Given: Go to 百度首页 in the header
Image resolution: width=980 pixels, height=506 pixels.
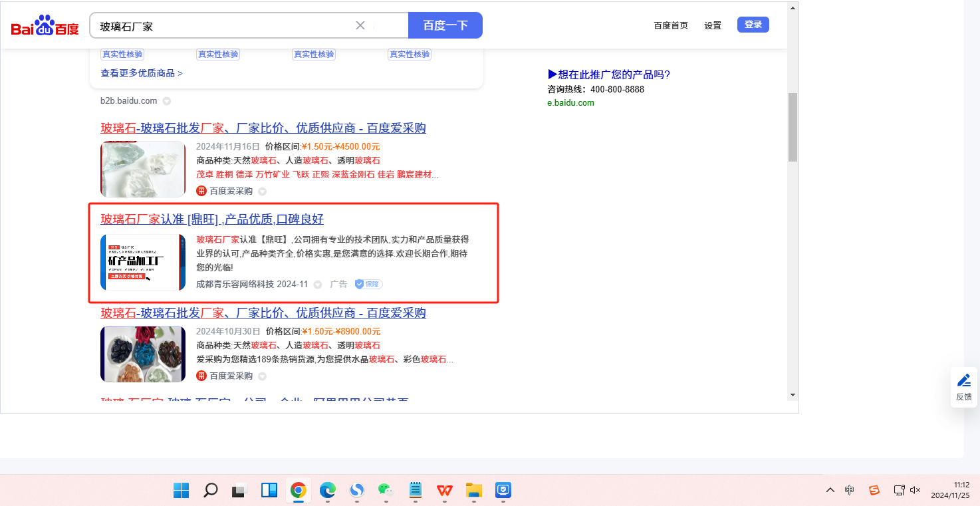Looking at the screenshot, I should (671, 25).
